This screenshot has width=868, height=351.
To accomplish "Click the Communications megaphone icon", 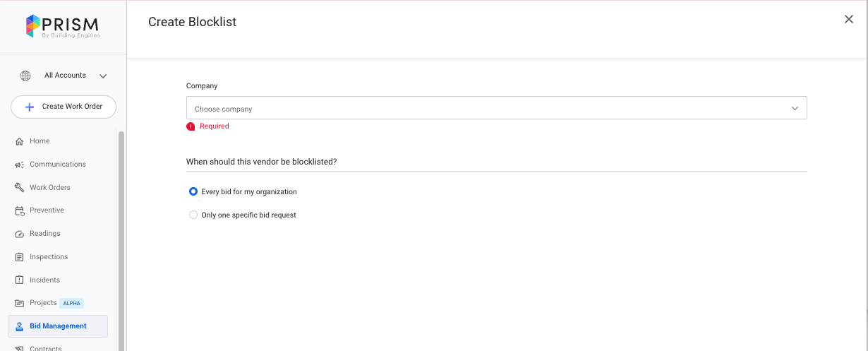I will pyautogui.click(x=20, y=165).
